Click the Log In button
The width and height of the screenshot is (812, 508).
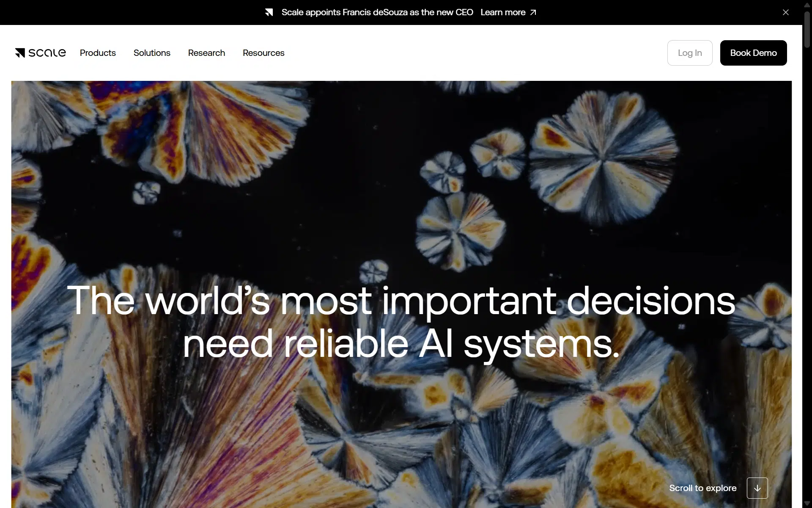pyautogui.click(x=690, y=53)
